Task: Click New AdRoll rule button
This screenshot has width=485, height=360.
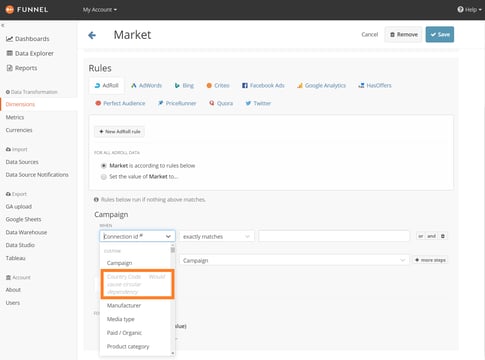Action: pyautogui.click(x=120, y=132)
